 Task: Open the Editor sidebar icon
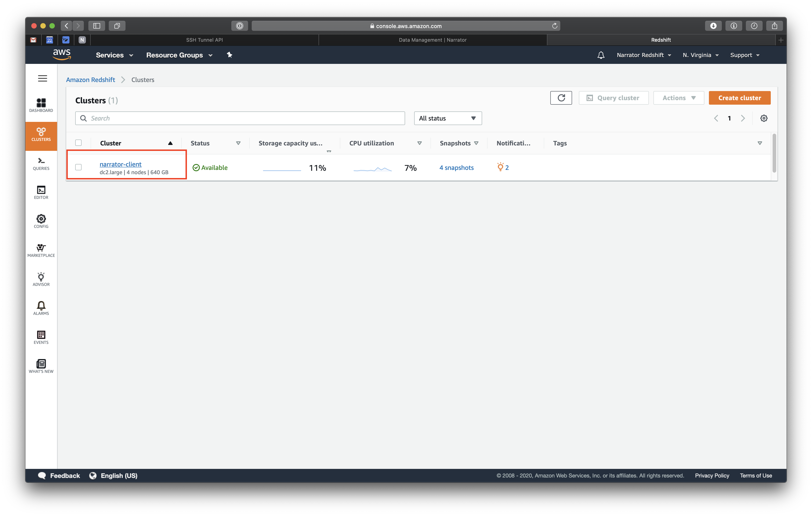41,193
